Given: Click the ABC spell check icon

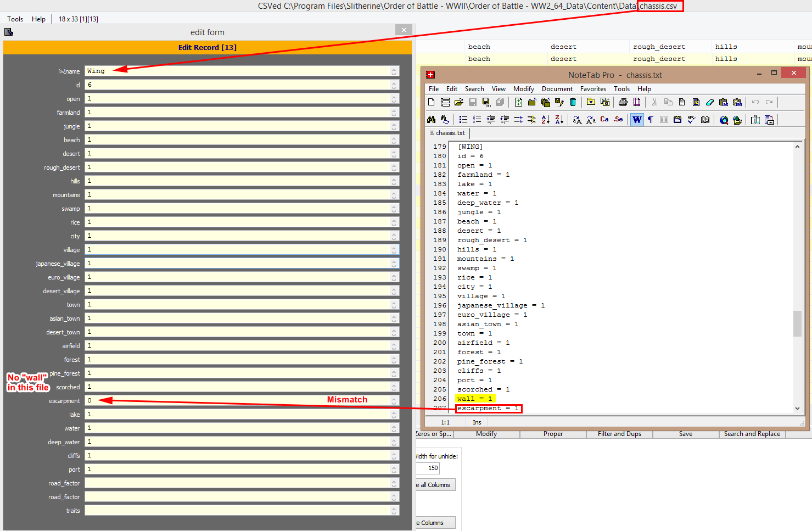Looking at the screenshot, I should tap(692, 120).
